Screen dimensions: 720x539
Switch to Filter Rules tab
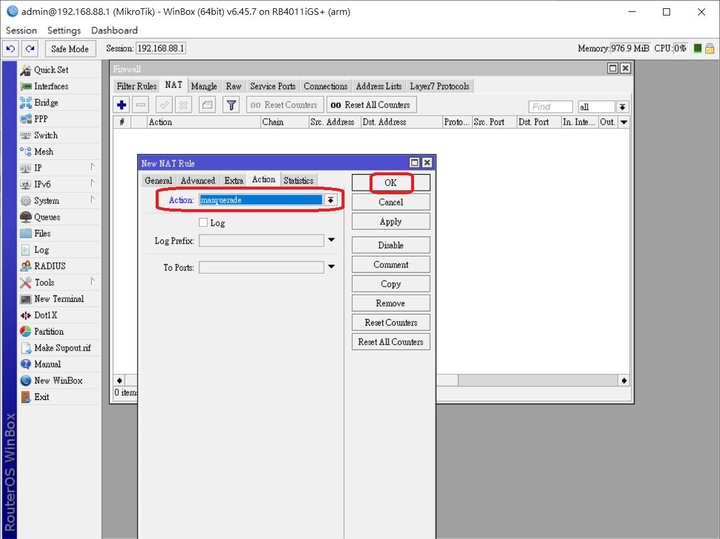(x=137, y=86)
